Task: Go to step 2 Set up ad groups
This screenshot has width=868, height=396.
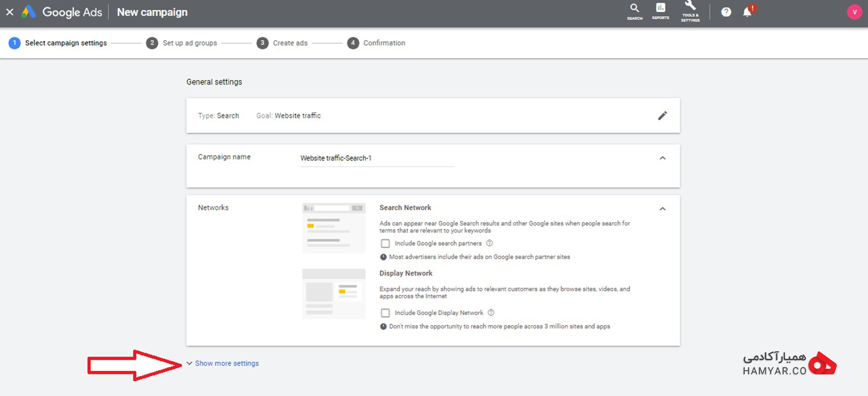Action: point(181,43)
